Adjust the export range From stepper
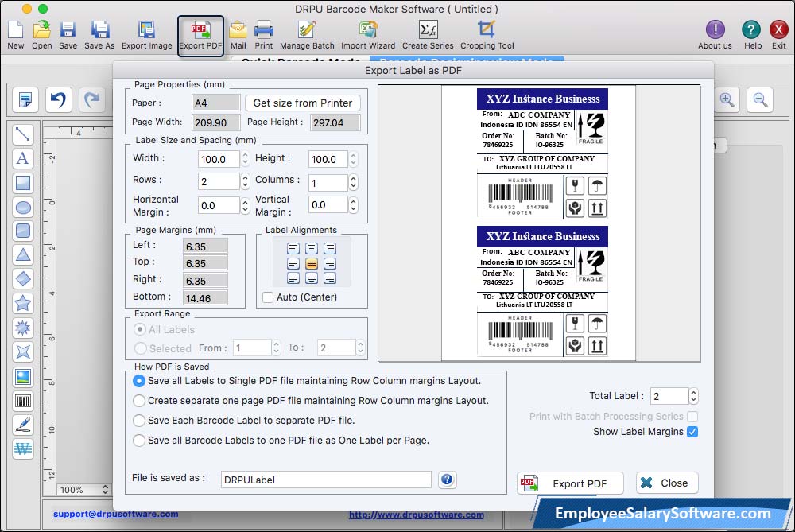The height and width of the screenshot is (532, 795). click(277, 348)
